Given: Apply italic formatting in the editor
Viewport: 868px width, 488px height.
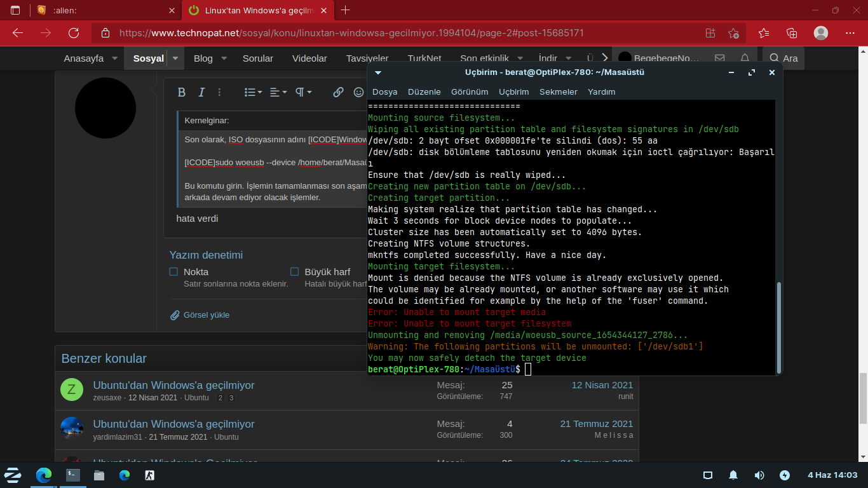Looking at the screenshot, I should pos(201,92).
